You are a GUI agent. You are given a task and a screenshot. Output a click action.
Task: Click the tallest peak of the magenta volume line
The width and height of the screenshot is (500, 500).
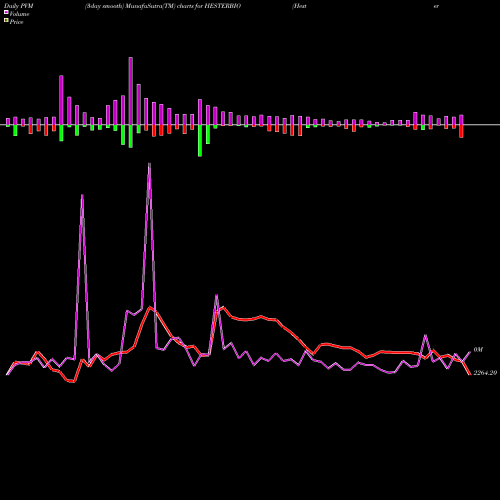point(149,164)
